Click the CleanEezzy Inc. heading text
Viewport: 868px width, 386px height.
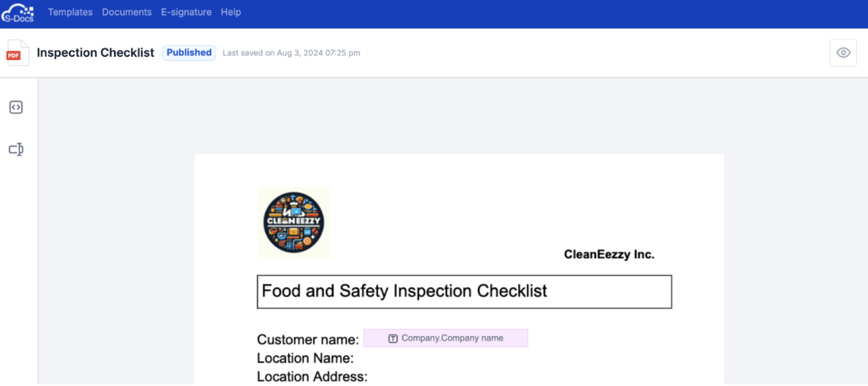(609, 255)
